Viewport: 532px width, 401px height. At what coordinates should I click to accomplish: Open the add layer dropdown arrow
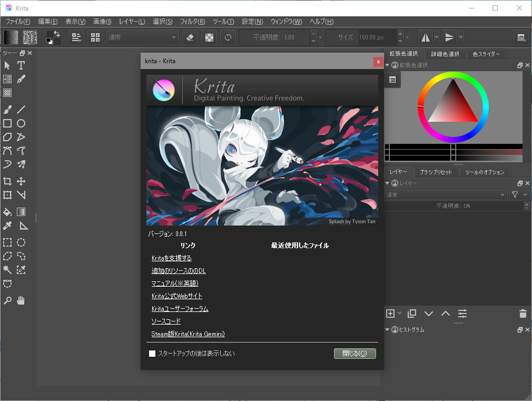tap(399, 314)
